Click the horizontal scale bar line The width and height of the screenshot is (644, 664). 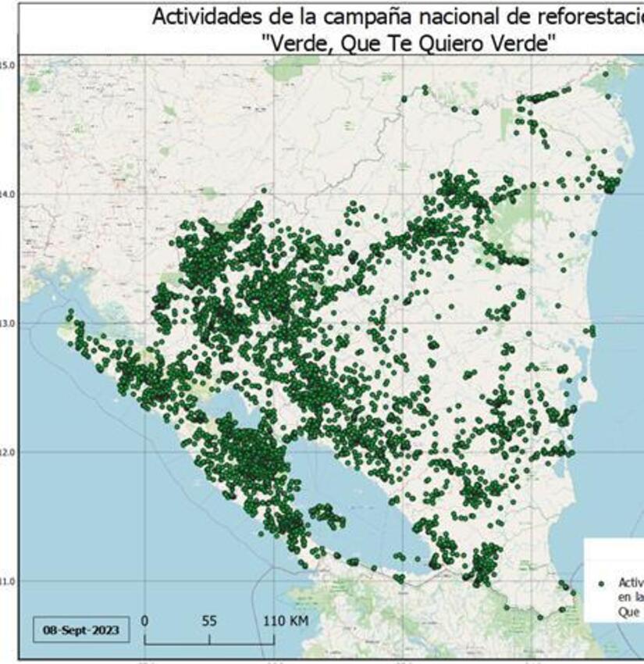pos(209,643)
